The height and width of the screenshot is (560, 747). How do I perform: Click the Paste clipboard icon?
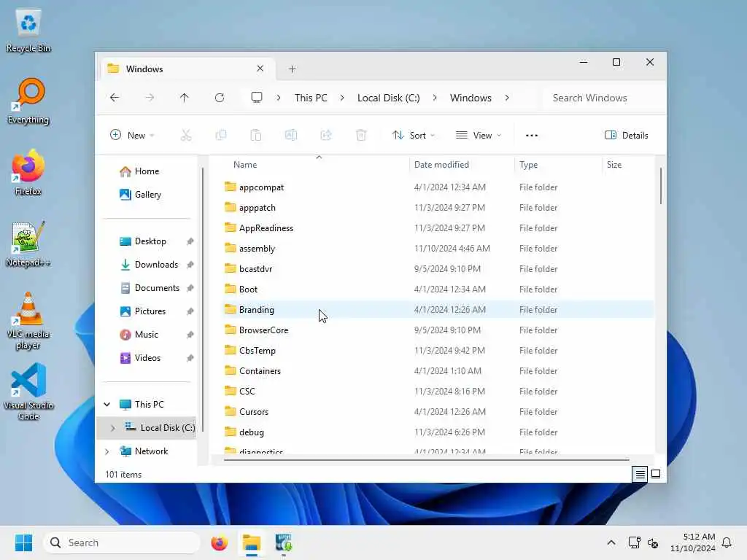click(x=256, y=135)
